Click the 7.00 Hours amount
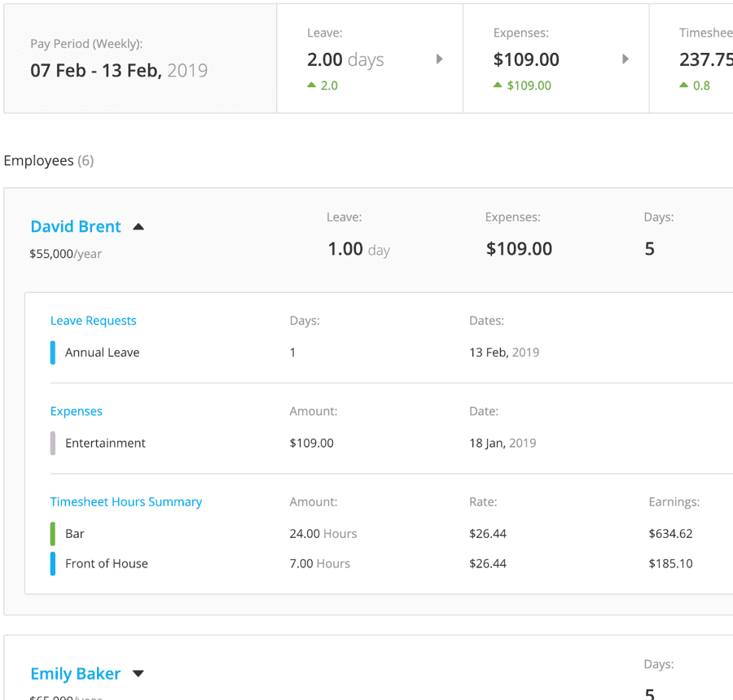 click(x=320, y=563)
